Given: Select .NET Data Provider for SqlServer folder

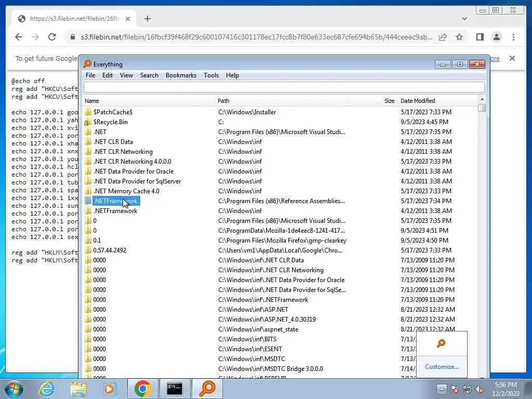Looking at the screenshot, I should [137, 181].
